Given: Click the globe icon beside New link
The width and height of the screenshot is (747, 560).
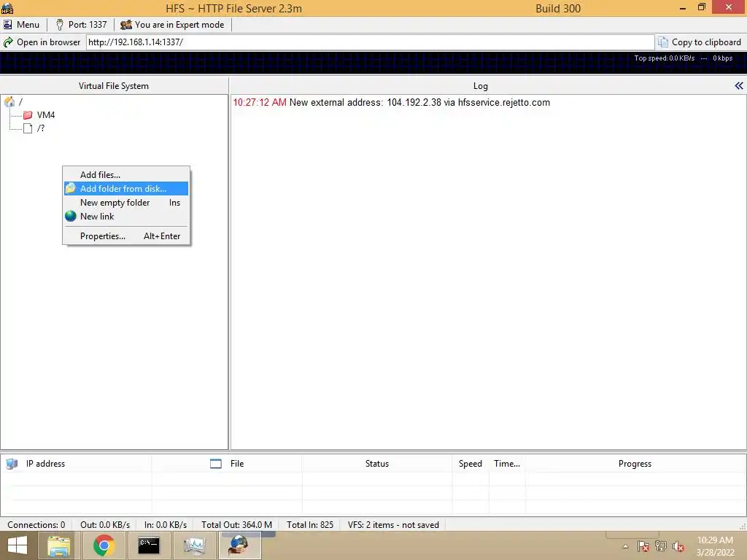Looking at the screenshot, I should tap(71, 216).
